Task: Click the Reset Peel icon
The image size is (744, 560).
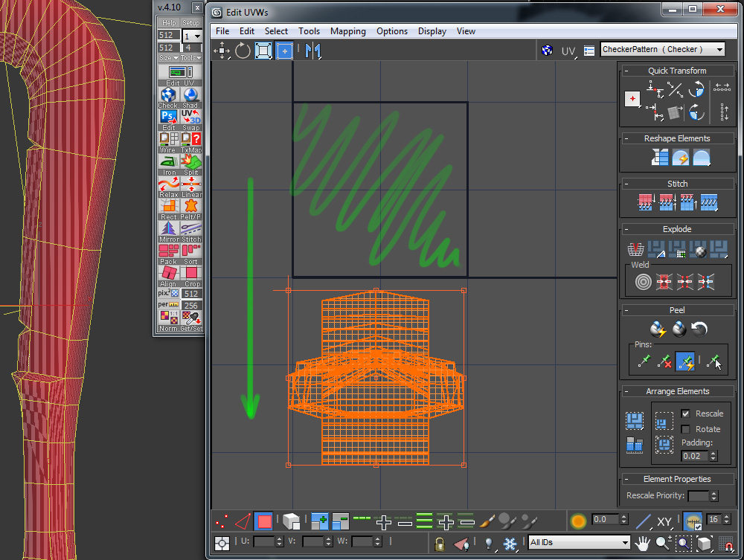Action: 699,329
